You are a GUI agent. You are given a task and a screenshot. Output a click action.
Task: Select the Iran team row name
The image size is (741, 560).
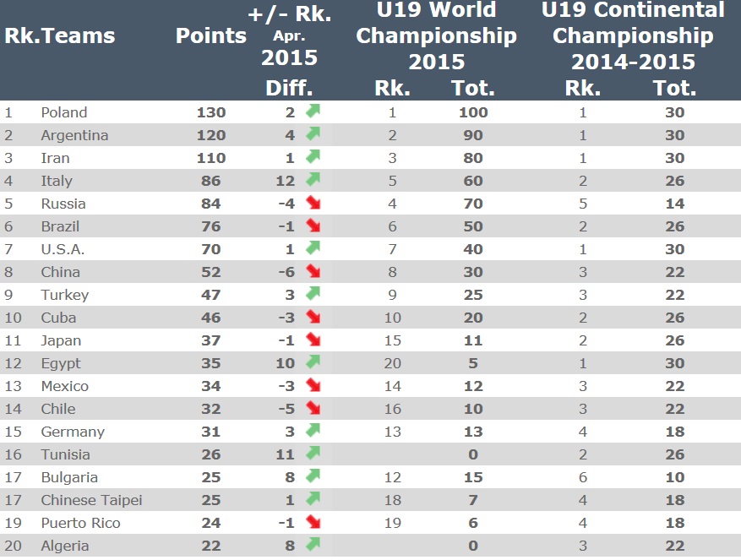55,158
